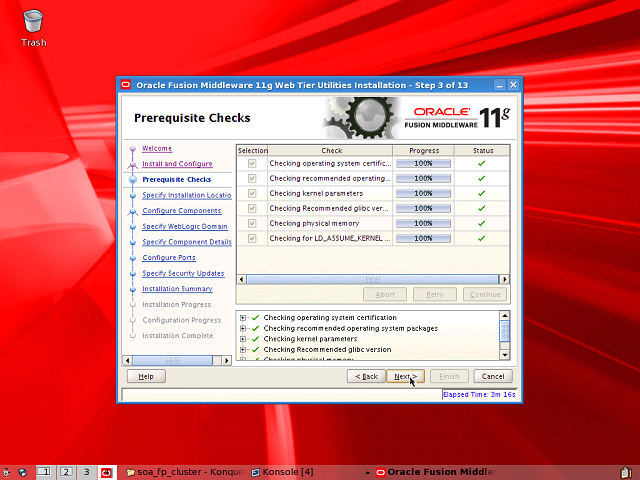
Task: Toggle the checkbox for kernel parameters check
Action: (x=252, y=193)
